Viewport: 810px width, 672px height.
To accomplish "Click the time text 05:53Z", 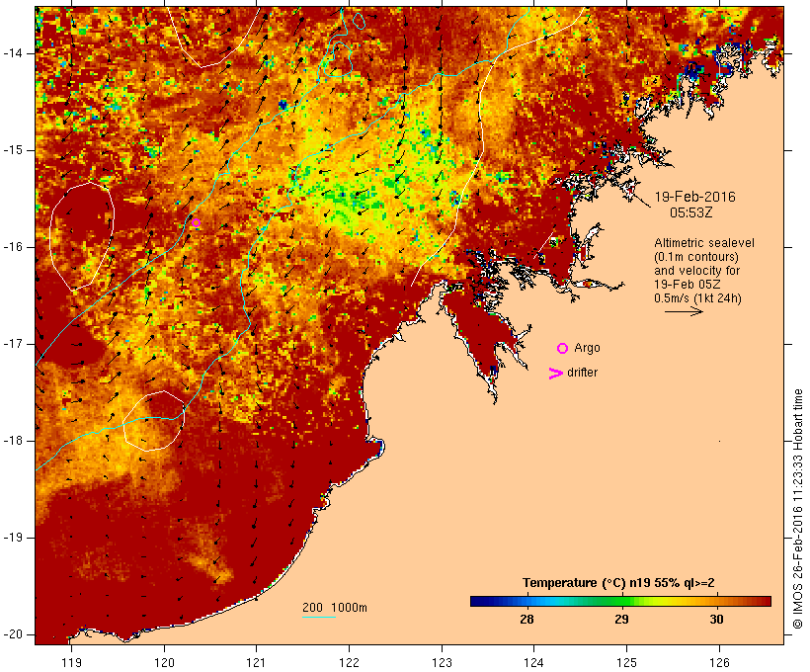I will tap(691, 212).
